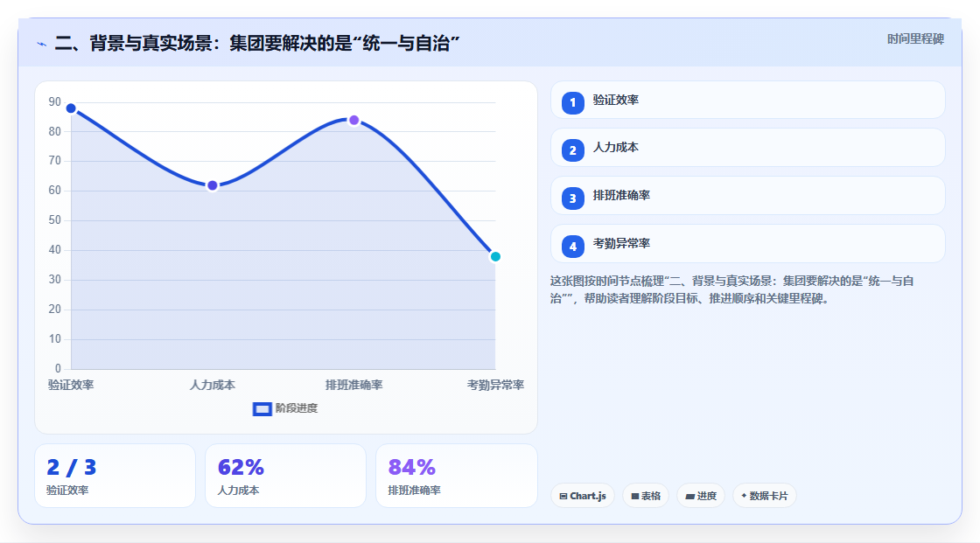Click the x-axis label 验证效率

pos(71,385)
